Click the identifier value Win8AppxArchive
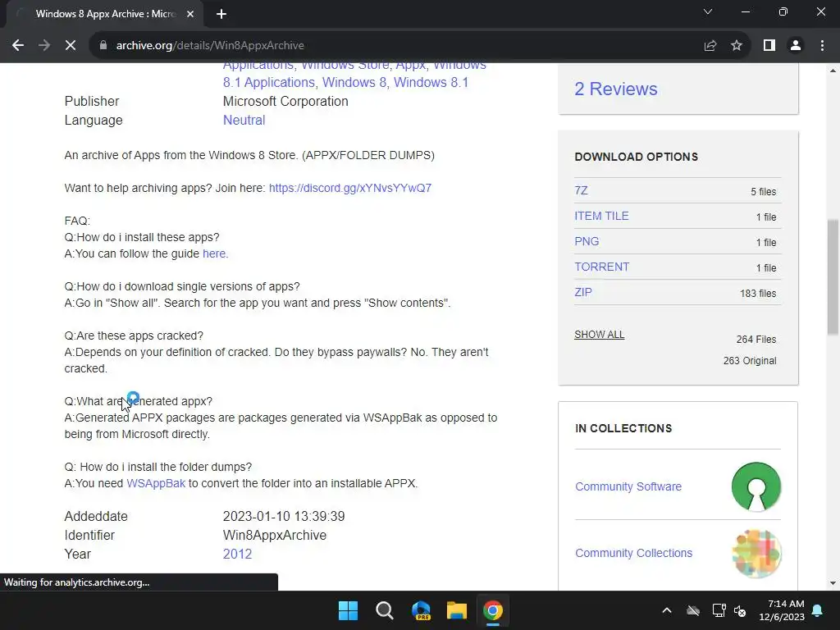 click(x=274, y=535)
